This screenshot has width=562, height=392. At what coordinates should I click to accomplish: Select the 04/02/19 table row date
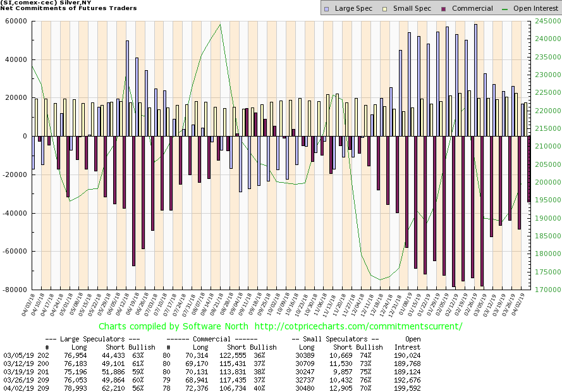click(17, 386)
